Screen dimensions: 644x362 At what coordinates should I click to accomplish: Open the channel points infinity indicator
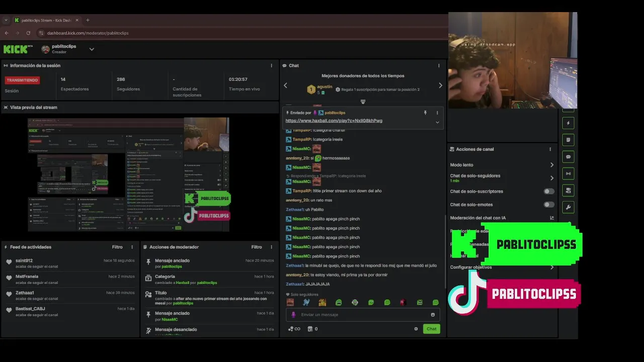click(x=294, y=329)
